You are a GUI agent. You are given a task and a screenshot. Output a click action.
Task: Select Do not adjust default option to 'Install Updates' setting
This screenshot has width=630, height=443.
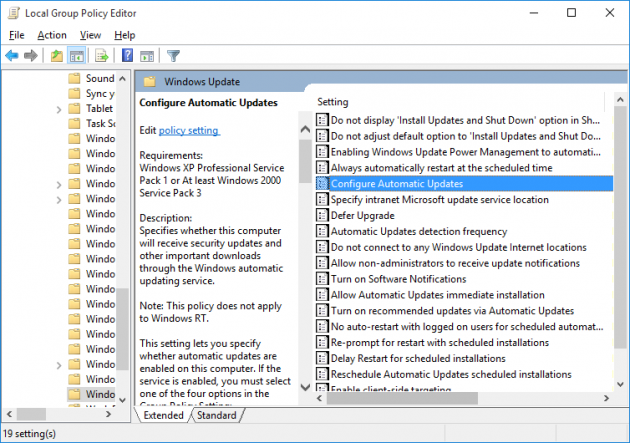point(464,136)
